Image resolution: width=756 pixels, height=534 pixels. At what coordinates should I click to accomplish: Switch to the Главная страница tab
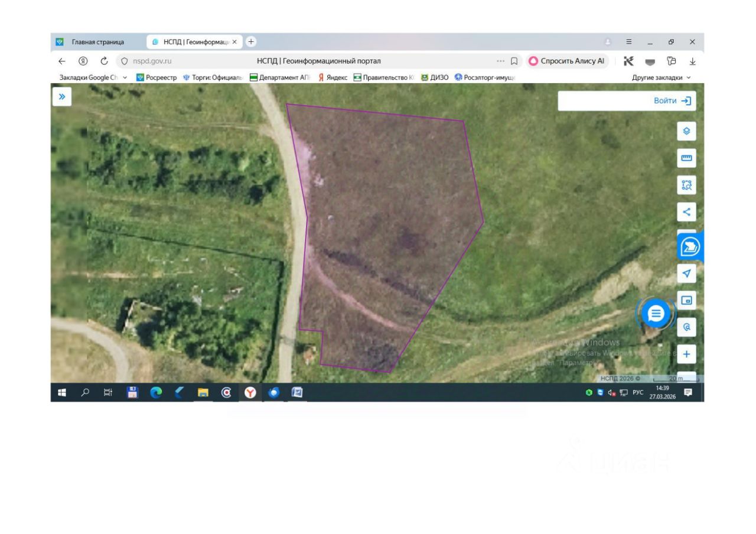99,42
